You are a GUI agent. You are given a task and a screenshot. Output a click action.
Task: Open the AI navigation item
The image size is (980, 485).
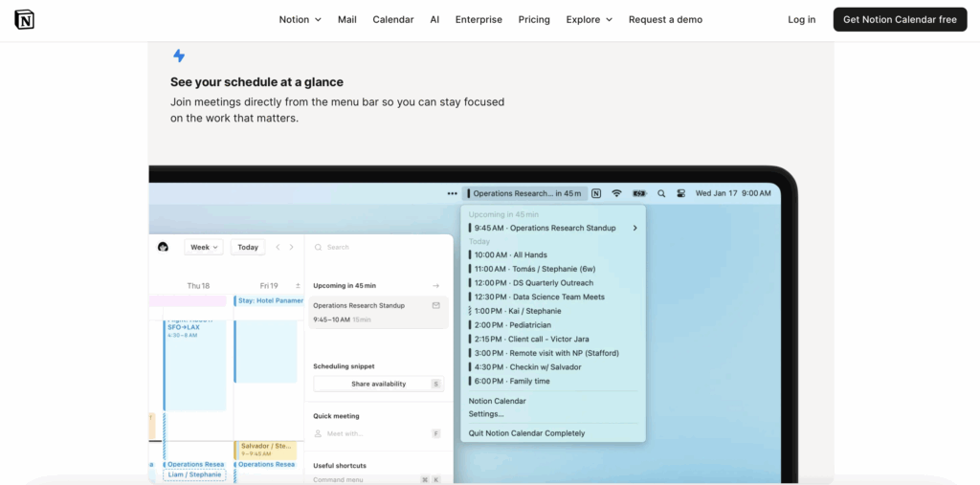click(434, 19)
